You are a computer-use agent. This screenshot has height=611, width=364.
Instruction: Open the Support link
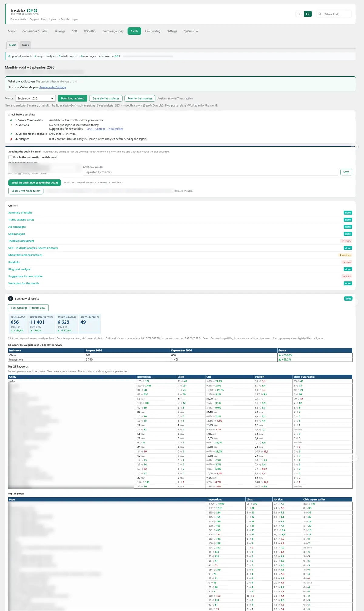[34, 19]
